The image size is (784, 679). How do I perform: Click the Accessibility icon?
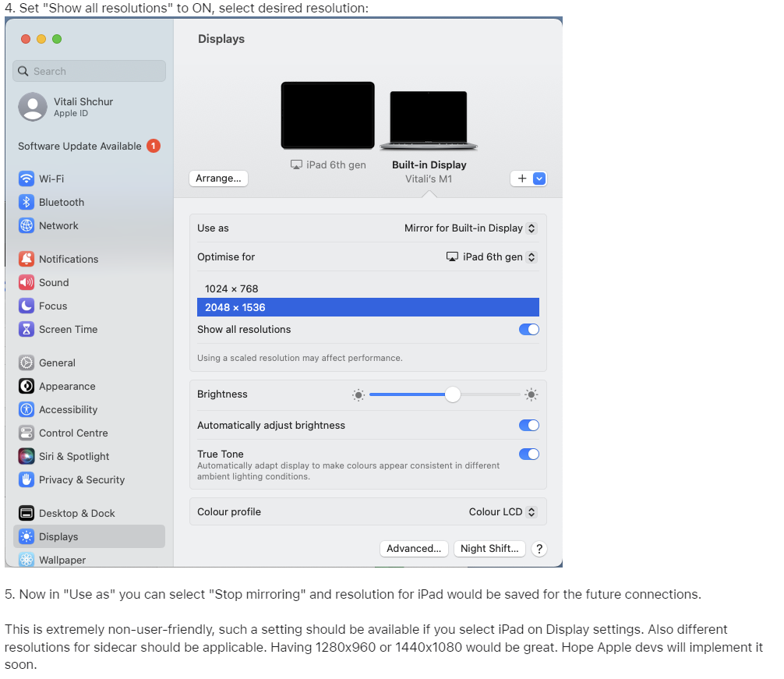(x=26, y=409)
